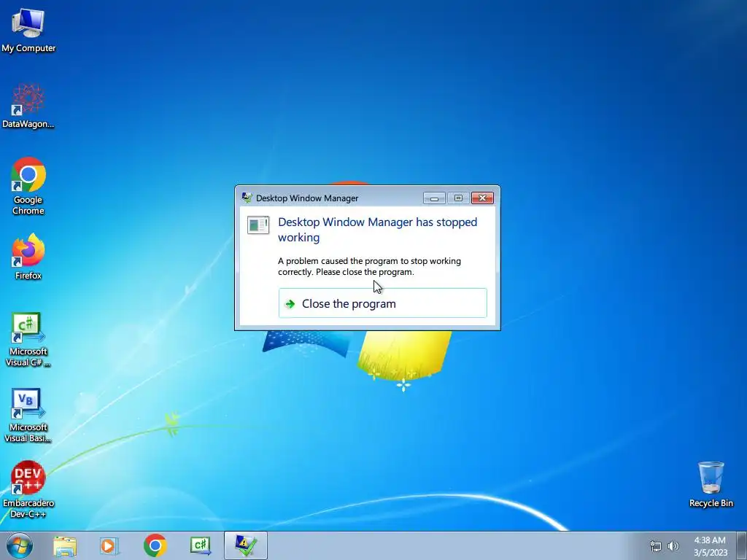Click the 'Desktop Window Manager has stopped working' heading
Viewport: 747px width, 560px height.
(x=377, y=230)
